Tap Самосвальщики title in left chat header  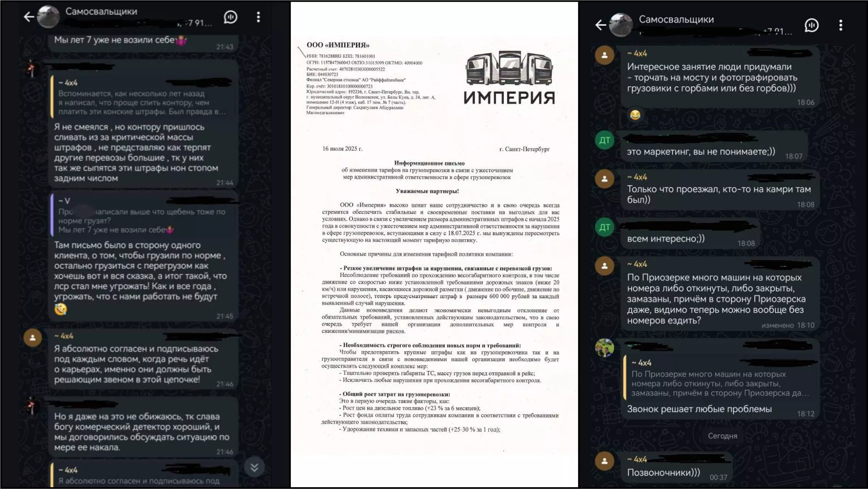101,12
